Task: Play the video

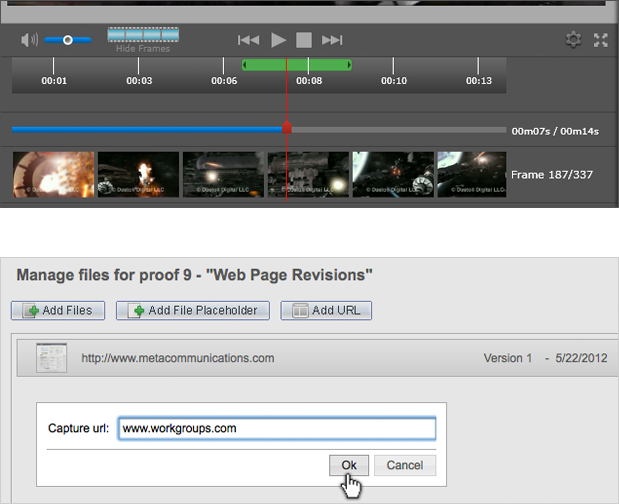Action: (278, 40)
